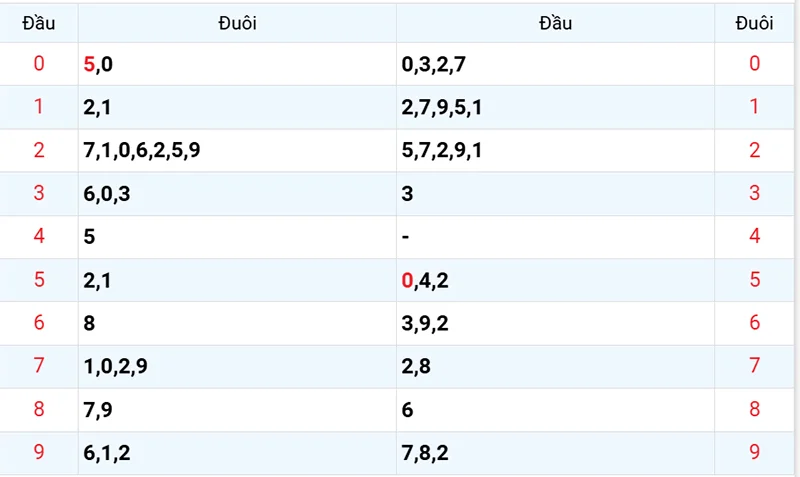This screenshot has height=477, width=800.
Task: Click red 2 in the leftmost Đầu column
Action: (39, 151)
